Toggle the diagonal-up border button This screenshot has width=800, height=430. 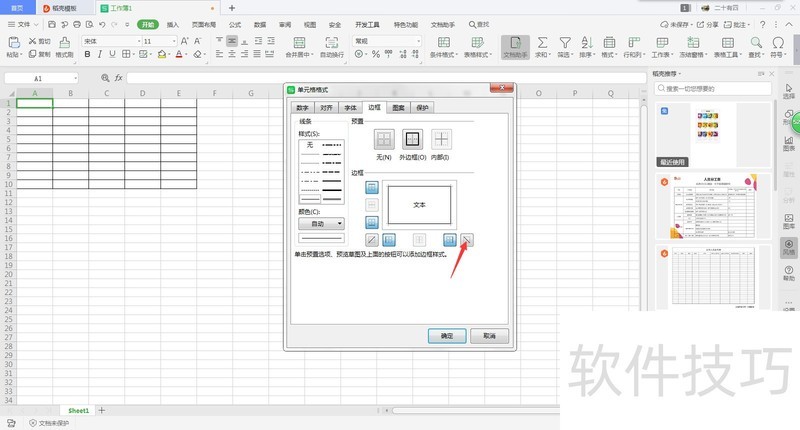tap(372, 240)
